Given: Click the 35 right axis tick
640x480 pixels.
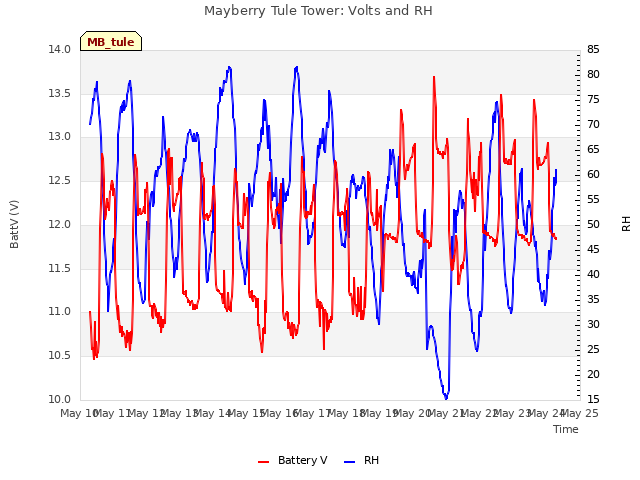Looking at the screenshot, I should click(593, 300).
